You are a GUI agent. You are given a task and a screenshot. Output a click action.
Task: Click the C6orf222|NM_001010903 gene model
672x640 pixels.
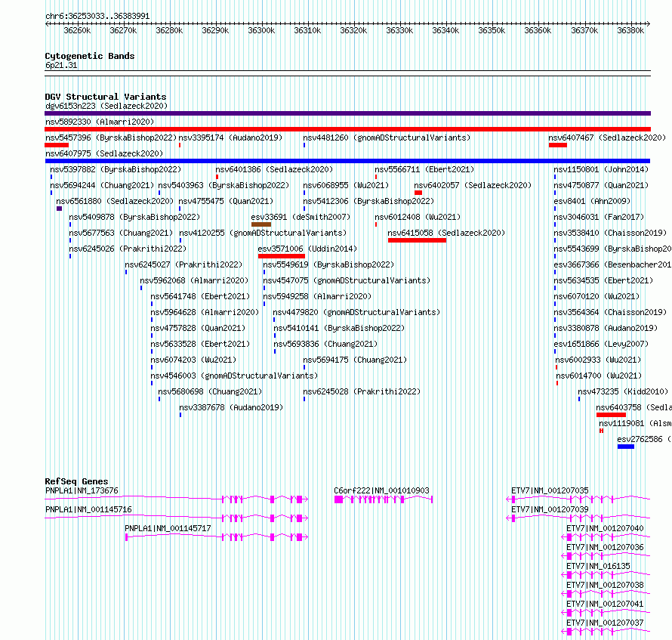point(383,499)
